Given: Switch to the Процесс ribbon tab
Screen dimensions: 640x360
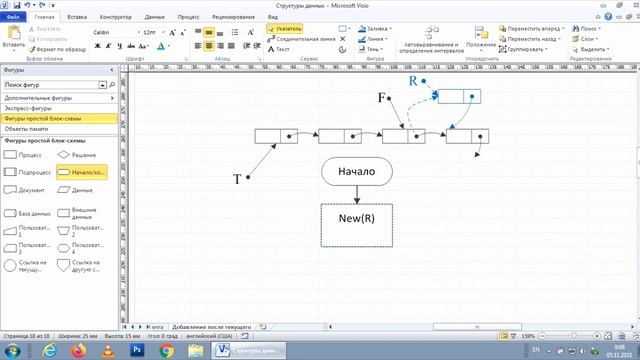Looking at the screenshot, I should [189, 17].
